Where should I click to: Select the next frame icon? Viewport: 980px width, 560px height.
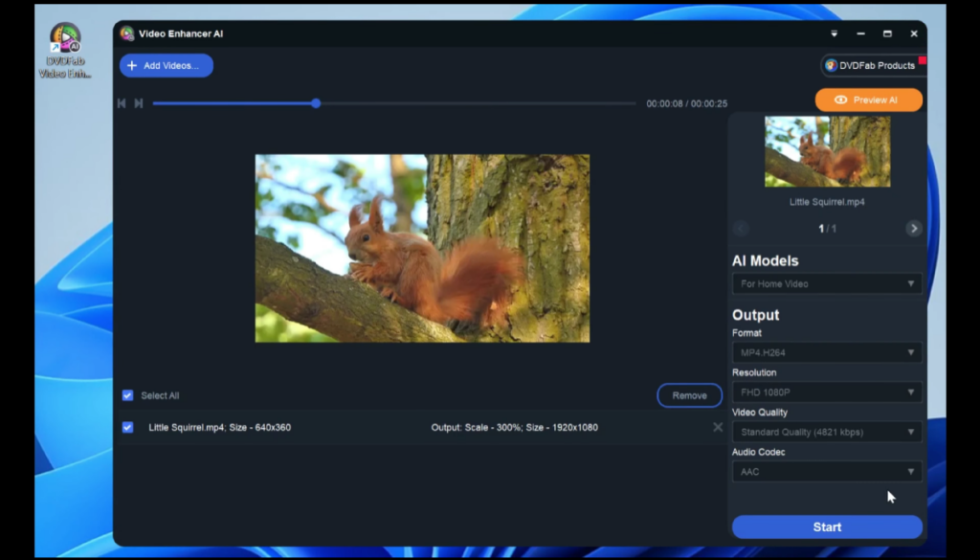138,102
